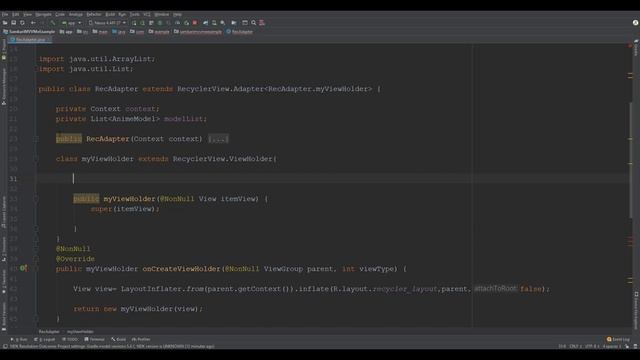Open the TODO tool window
Image resolution: width=640 pixels, height=360 pixels.
coord(70,339)
